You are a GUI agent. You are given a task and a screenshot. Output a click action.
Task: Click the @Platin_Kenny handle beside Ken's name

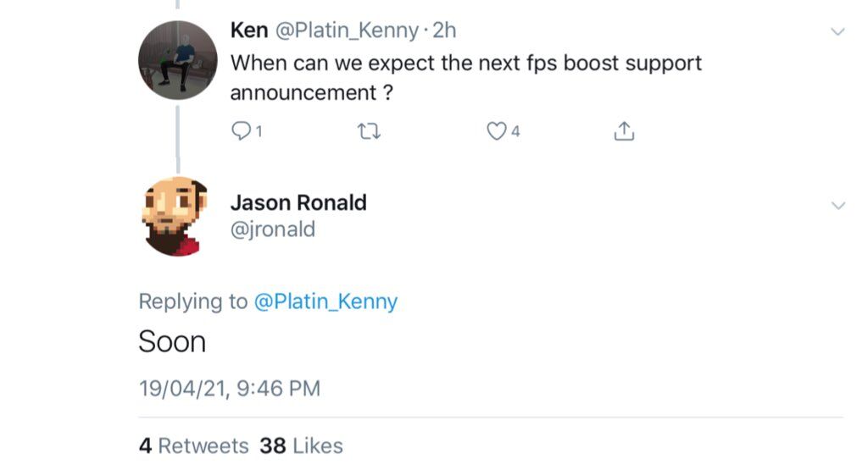(x=346, y=30)
